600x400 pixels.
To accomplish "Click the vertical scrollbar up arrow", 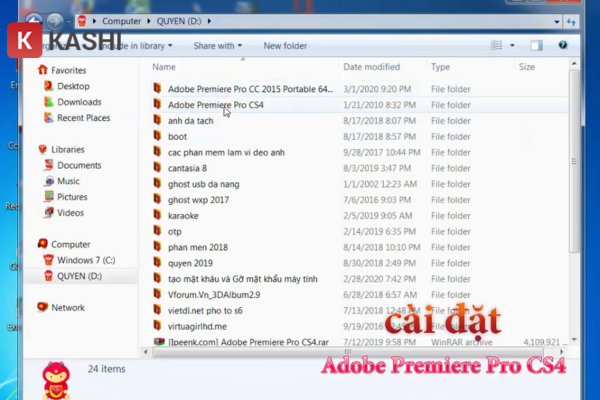I will tap(574, 64).
